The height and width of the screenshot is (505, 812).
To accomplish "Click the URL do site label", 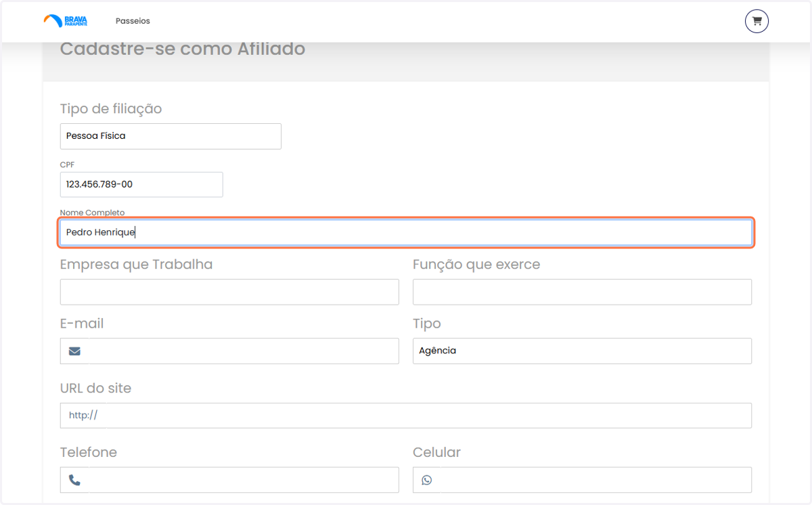I will tap(95, 389).
